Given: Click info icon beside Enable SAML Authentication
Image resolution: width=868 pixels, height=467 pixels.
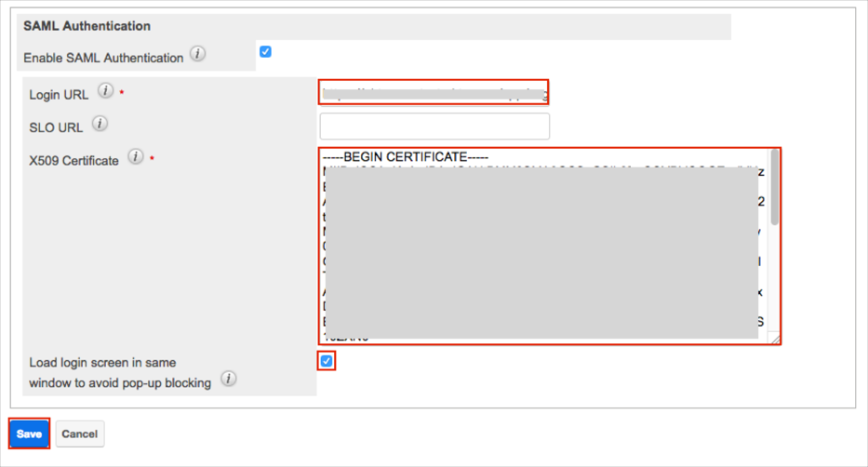Looking at the screenshot, I should pyautogui.click(x=197, y=55).
